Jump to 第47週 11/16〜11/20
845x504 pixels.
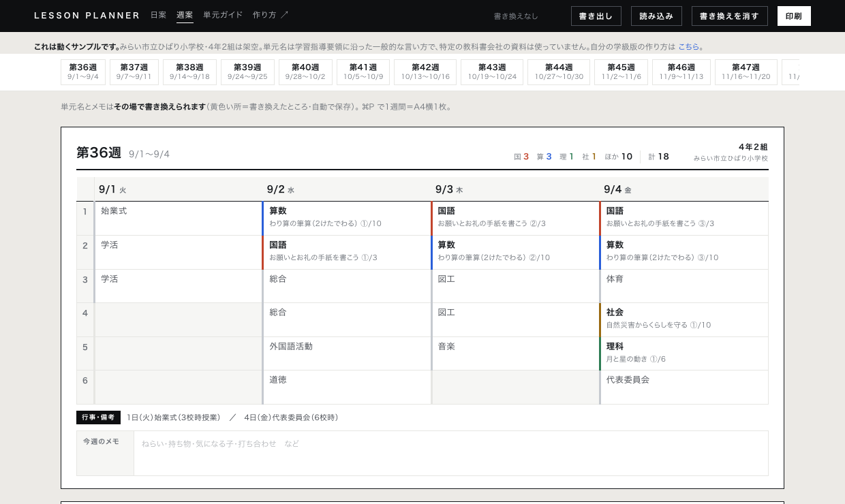(x=746, y=72)
